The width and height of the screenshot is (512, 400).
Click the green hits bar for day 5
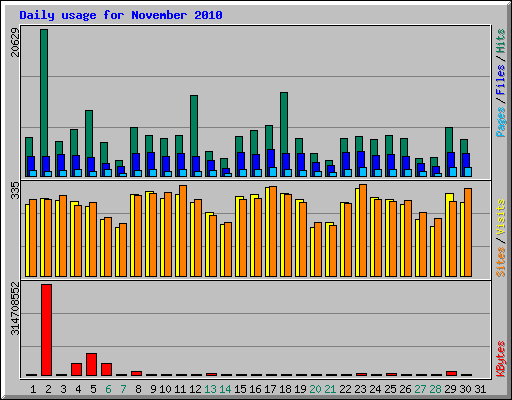89,134
